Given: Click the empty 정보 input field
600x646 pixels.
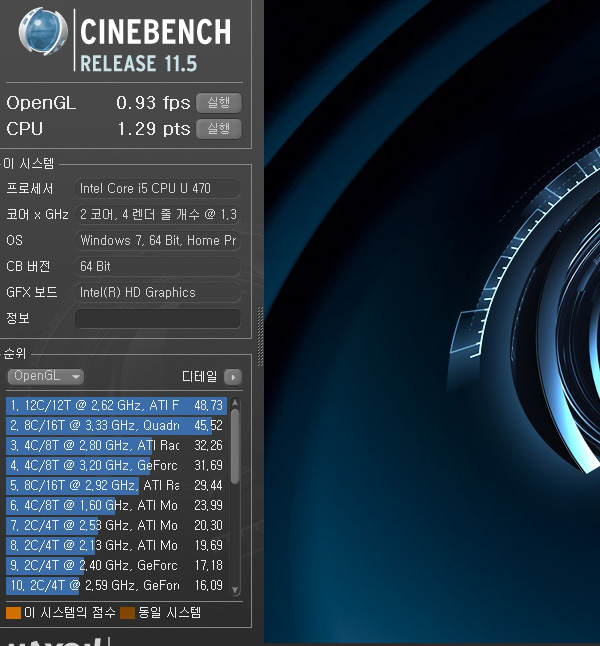Looking at the screenshot, I should point(157,318).
